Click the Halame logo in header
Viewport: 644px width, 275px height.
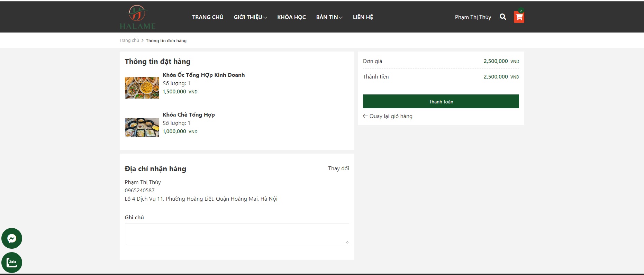pyautogui.click(x=137, y=17)
